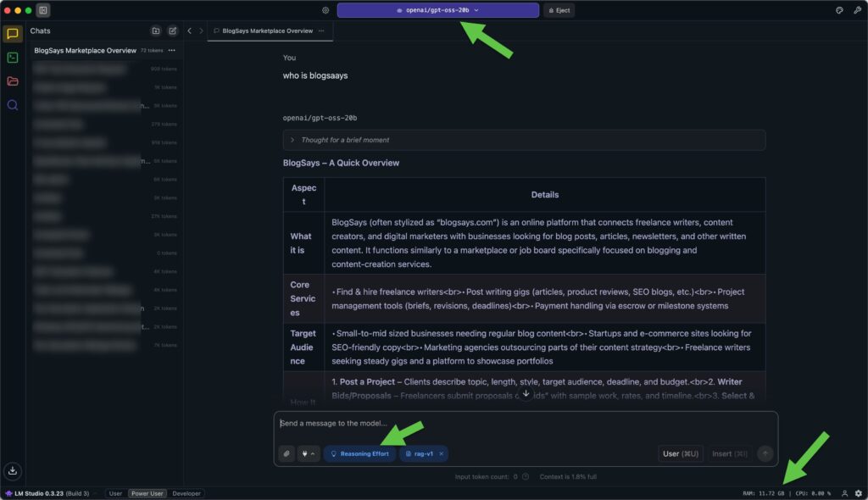Open app settings gear in status bar

(858, 493)
